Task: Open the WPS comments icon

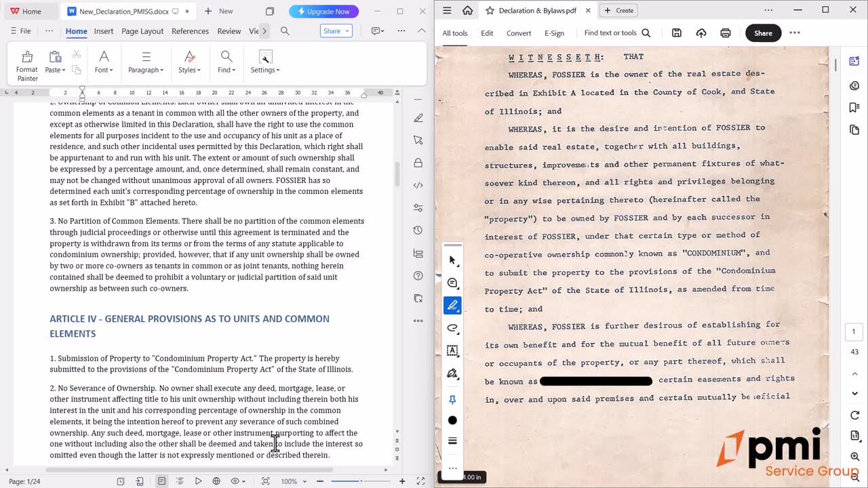Action: 376,31
